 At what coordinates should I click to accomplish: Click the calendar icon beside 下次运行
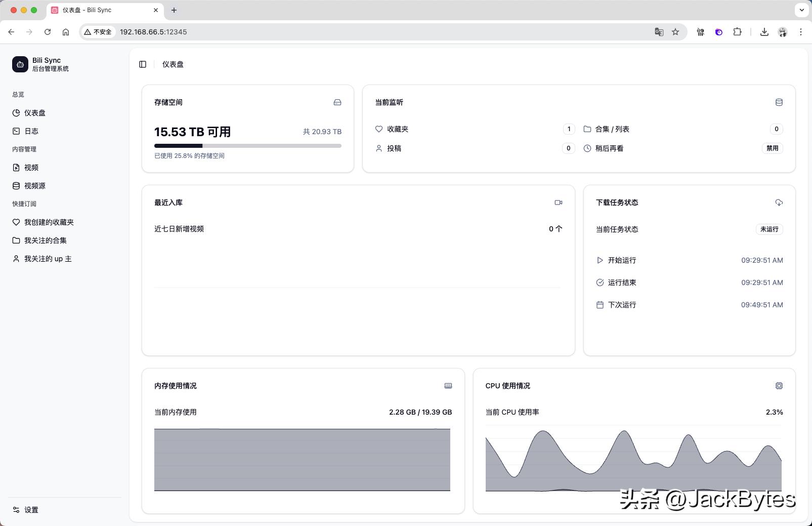600,305
